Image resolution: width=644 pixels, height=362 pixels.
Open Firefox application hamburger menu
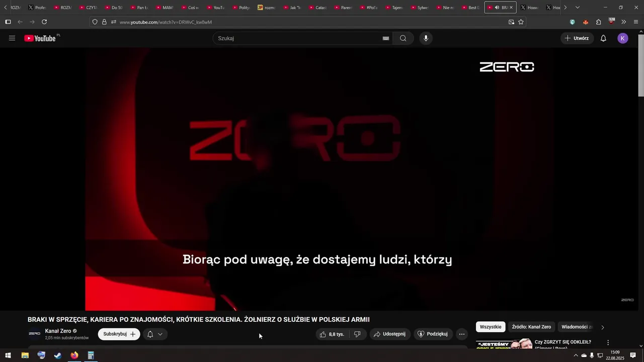(x=636, y=22)
